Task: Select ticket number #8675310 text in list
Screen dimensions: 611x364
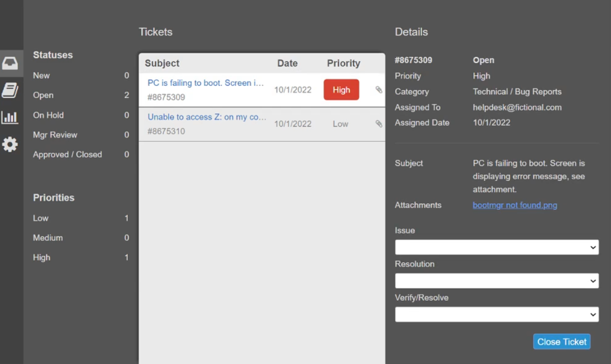Action: click(166, 131)
